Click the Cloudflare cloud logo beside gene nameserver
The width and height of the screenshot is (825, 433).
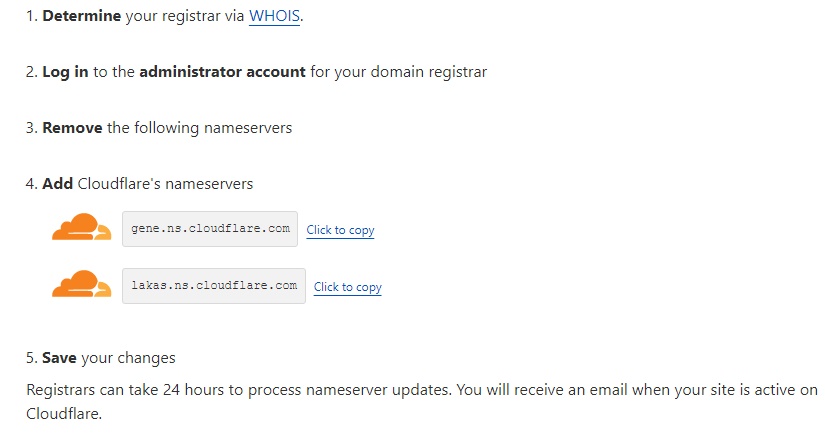coord(82,227)
